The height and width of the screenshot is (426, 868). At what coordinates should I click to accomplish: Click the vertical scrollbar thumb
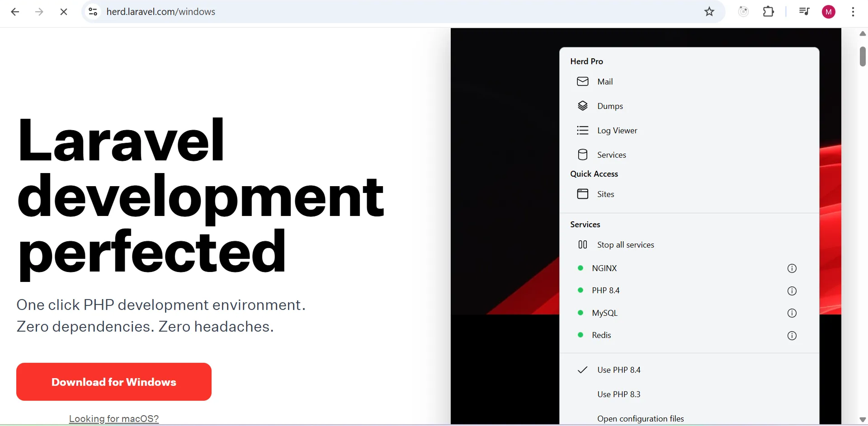pyautogui.click(x=863, y=56)
